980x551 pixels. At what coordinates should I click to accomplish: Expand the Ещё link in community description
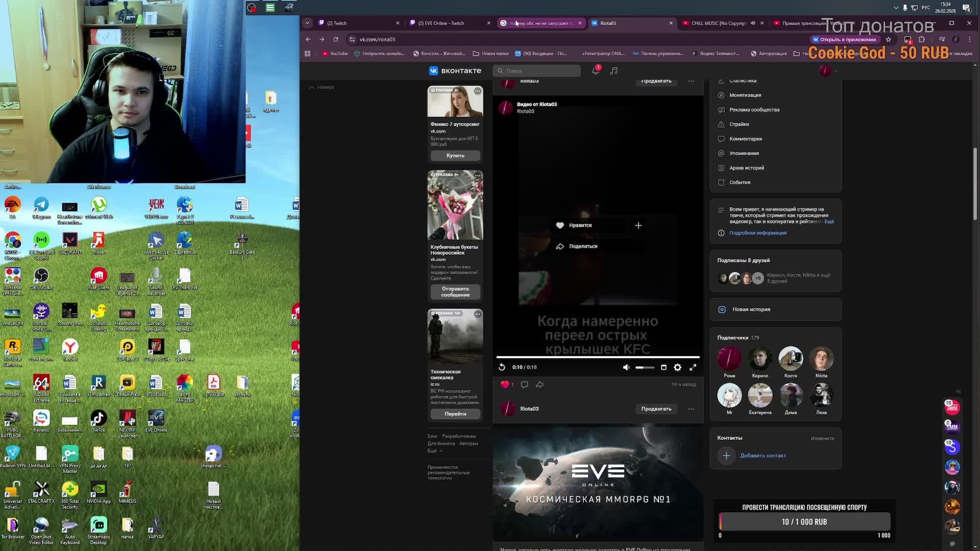(x=829, y=222)
